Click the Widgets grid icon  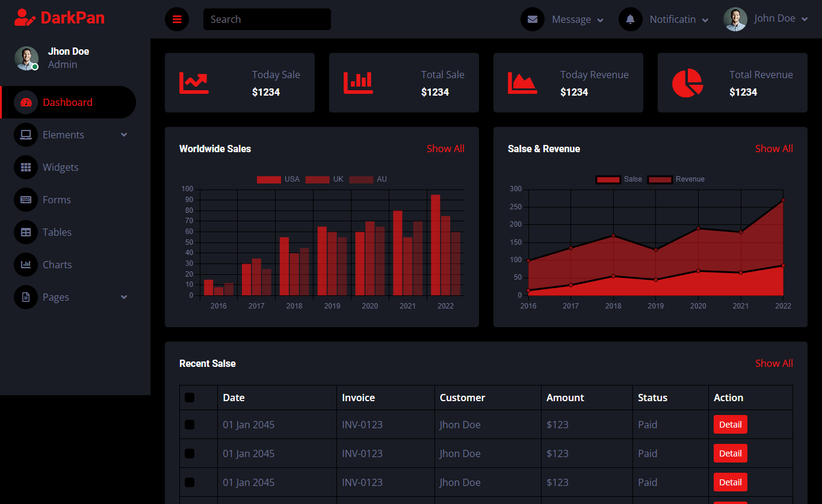pos(25,167)
